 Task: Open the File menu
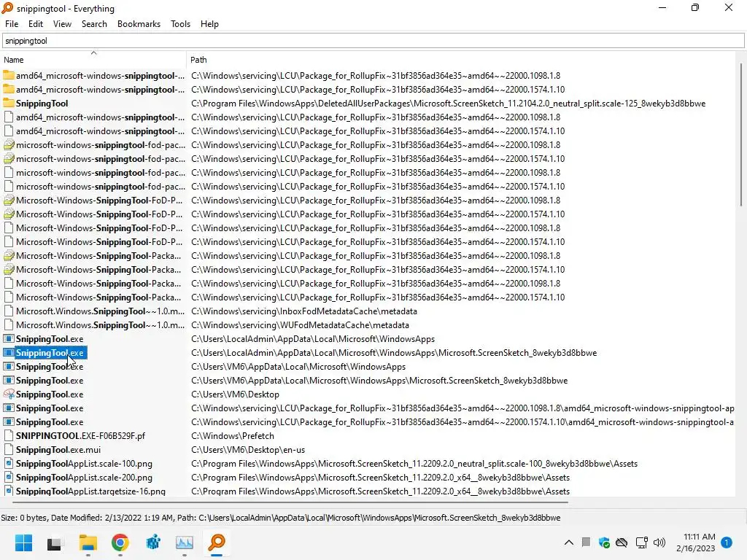pyautogui.click(x=12, y=24)
